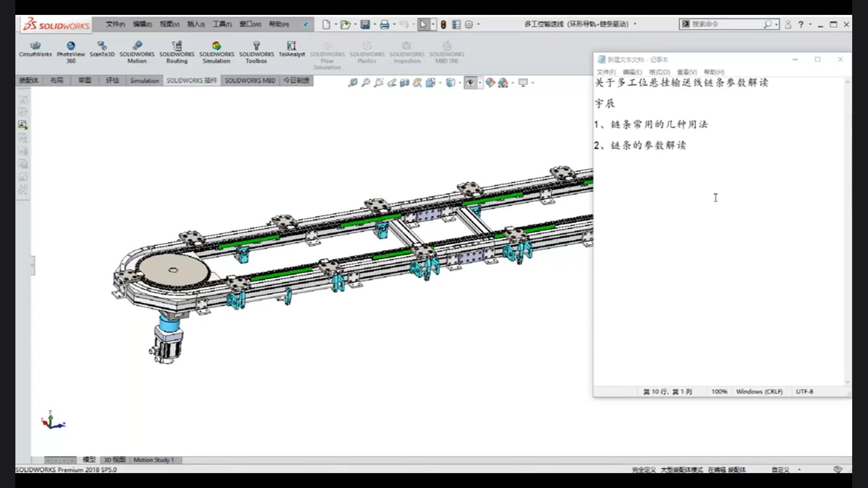Save the assembly document
This screenshot has width=868, height=488.
(x=365, y=24)
